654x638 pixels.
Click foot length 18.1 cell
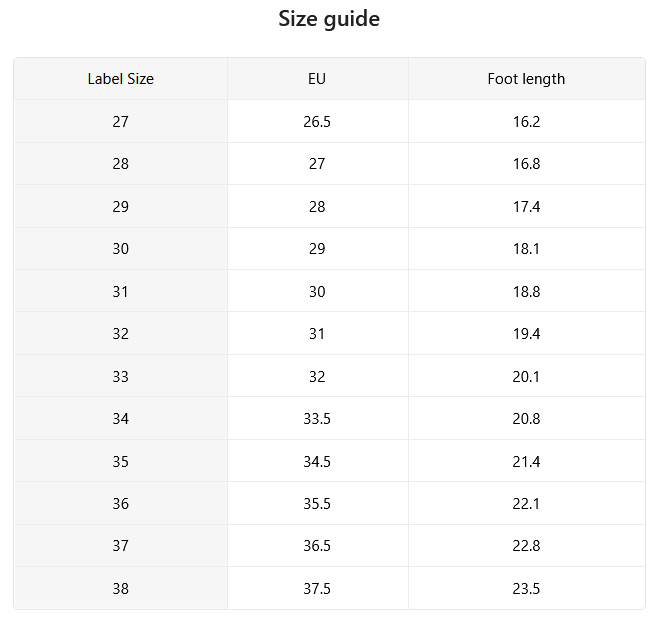[x=526, y=249]
